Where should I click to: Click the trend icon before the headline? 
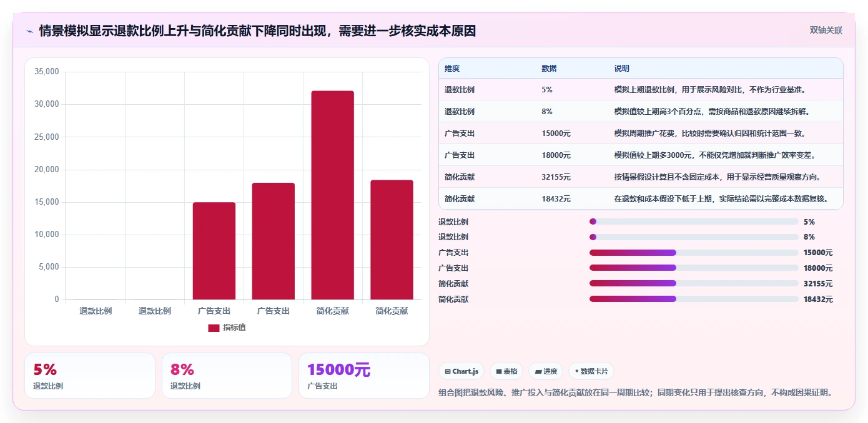[29, 31]
